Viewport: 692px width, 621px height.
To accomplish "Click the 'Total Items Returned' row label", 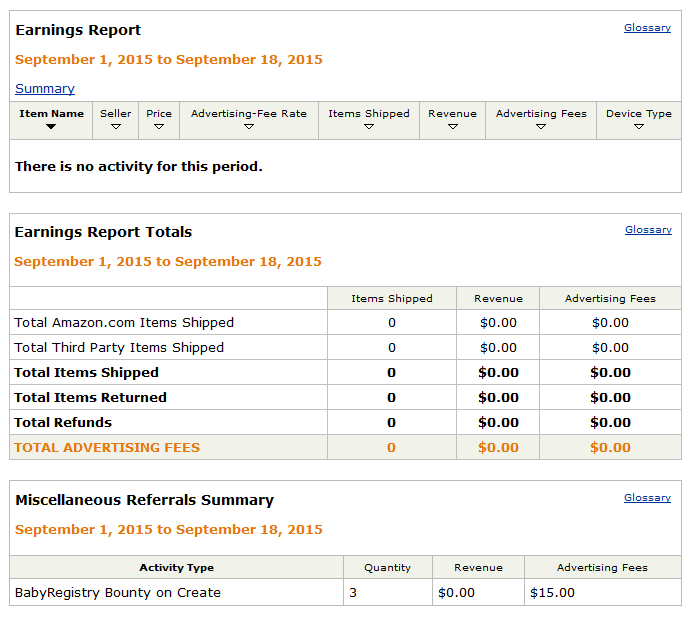I will [90, 398].
